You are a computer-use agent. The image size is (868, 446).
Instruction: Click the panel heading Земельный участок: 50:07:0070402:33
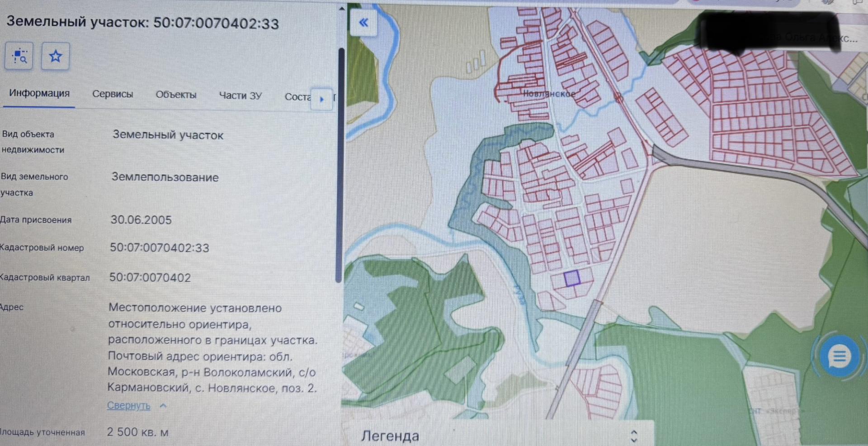click(142, 22)
